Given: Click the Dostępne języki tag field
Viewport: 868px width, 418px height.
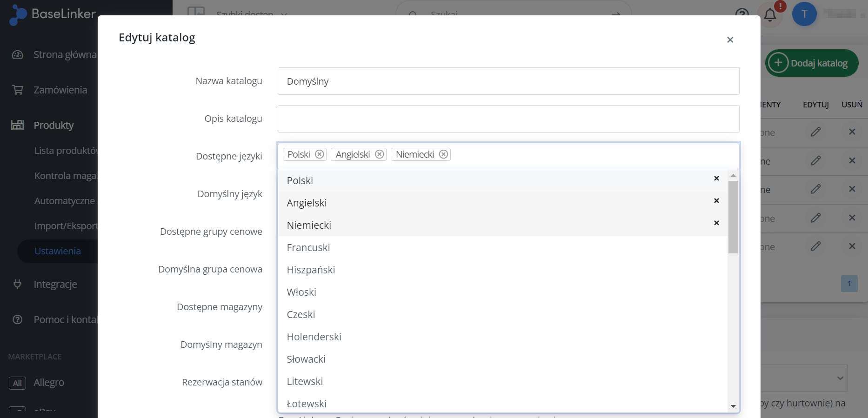Looking at the screenshot, I should point(508,156).
